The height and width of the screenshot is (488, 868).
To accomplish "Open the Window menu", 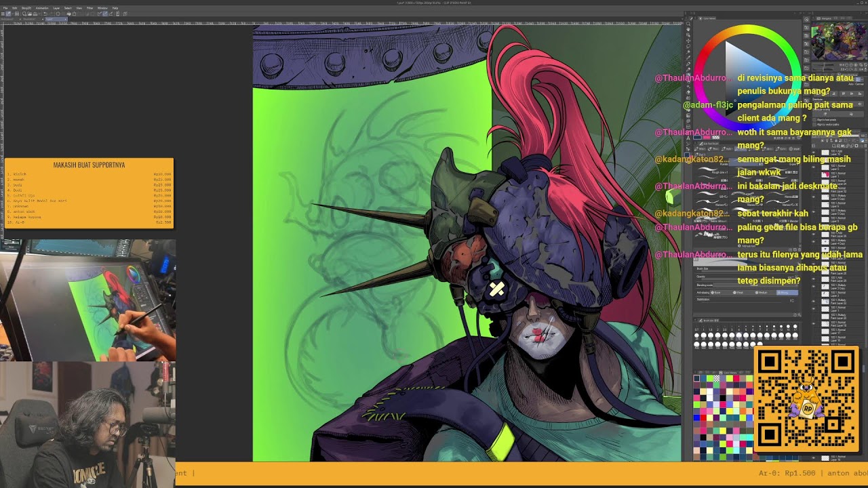I will coord(102,7).
